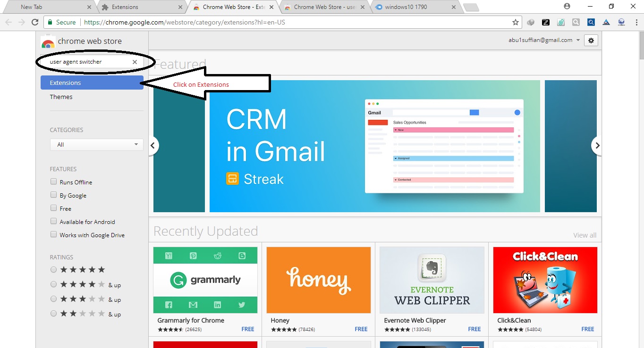
Task: Open the Evernote Web Clipper thumbnail
Action: point(432,280)
